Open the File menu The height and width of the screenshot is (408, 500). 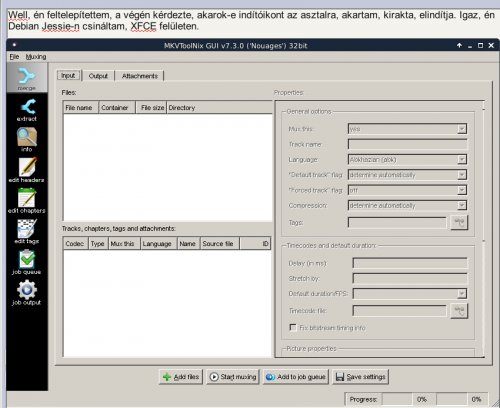tap(14, 57)
